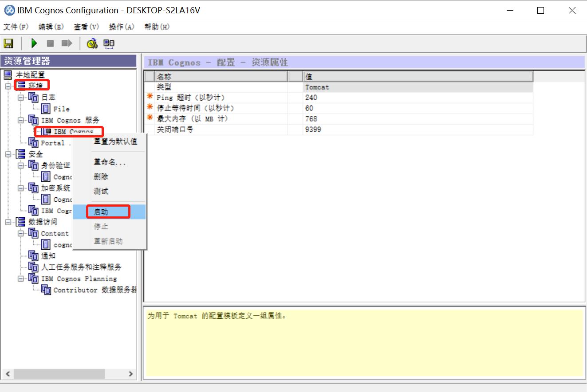Edit the Ping 超时 value 240

coord(418,98)
